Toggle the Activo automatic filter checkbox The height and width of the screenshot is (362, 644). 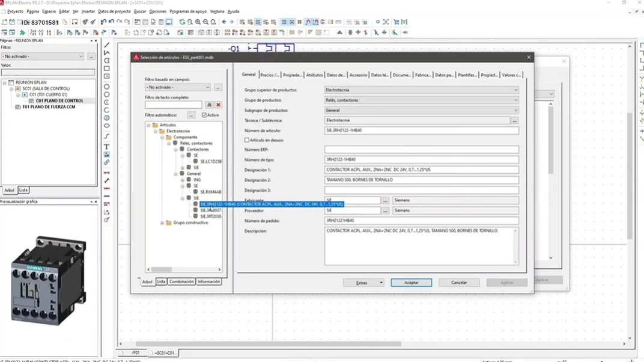(x=204, y=115)
